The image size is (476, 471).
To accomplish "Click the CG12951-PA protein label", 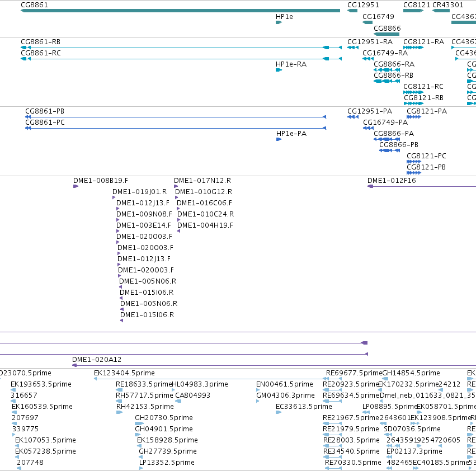I will [x=370, y=111].
